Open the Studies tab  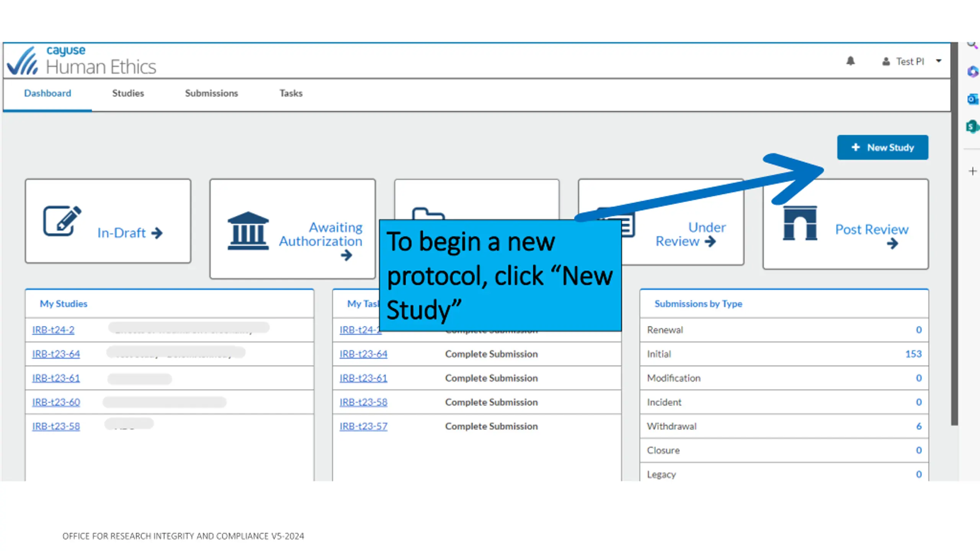point(128,93)
